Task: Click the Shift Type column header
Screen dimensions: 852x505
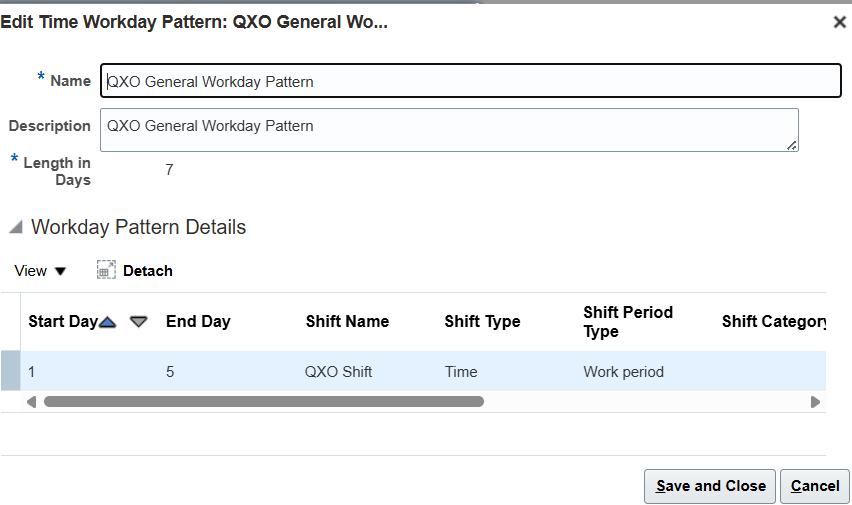Action: pos(482,321)
